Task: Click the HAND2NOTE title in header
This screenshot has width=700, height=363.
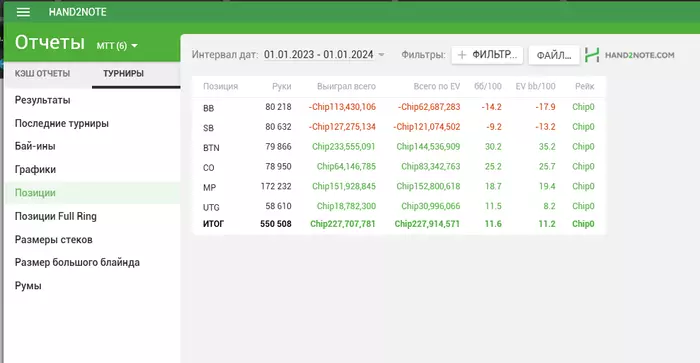Action: pyautogui.click(x=78, y=12)
